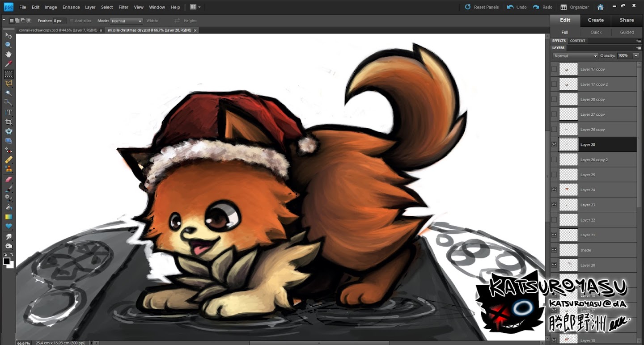
Task: Choose the Horizontal Type tool
Action: pyautogui.click(x=8, y=112)
